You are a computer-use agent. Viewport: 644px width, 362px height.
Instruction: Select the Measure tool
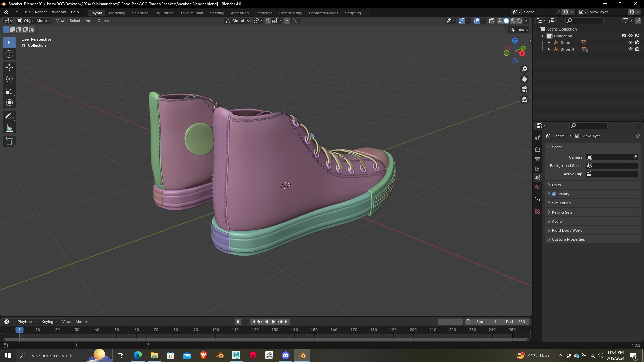coord(9,128)
